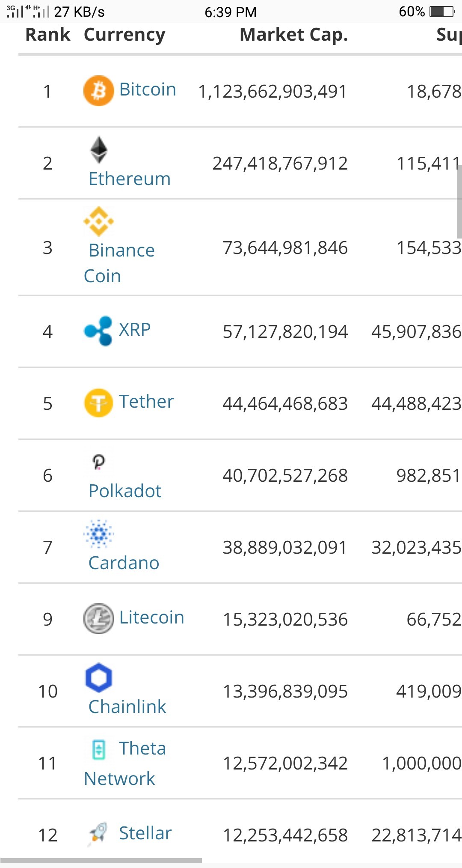Image resolution: width=462 pixels, height=868 pixels.
Task: Open the Bitcoin currency link
Action: click(x=148, y=89)
